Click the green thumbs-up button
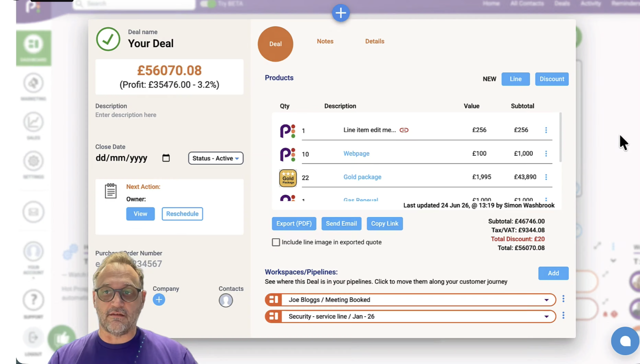The width and height of the screenshot is (640, 364). [x=61, y=339]
